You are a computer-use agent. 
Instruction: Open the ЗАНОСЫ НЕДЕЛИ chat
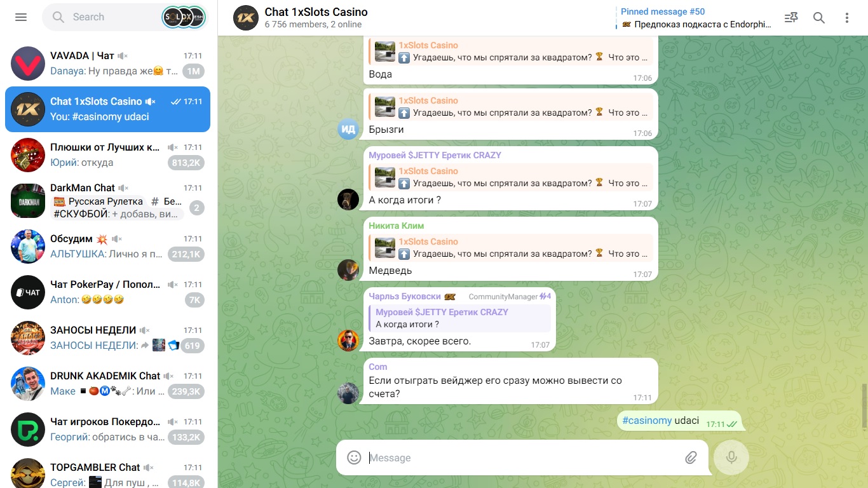point(108,338)
